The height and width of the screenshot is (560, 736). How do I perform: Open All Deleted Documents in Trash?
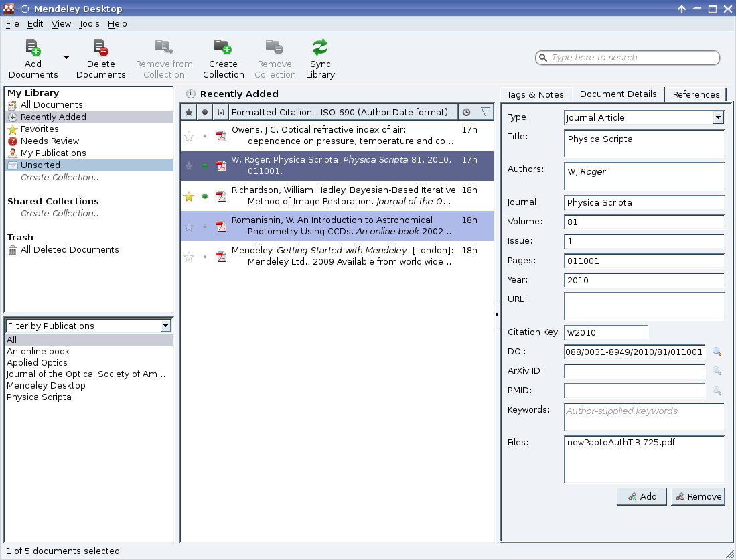(x=89, y=250)
